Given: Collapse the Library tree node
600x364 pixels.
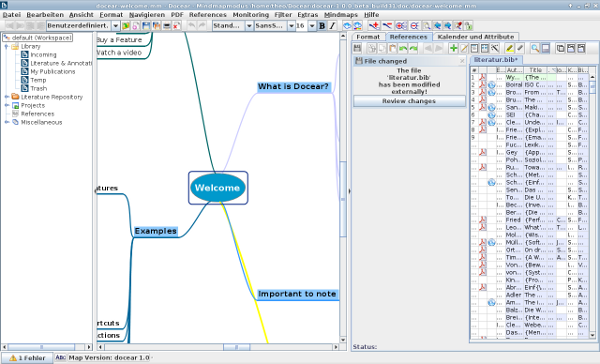Looking at the screenshot, I should point(7,46).
